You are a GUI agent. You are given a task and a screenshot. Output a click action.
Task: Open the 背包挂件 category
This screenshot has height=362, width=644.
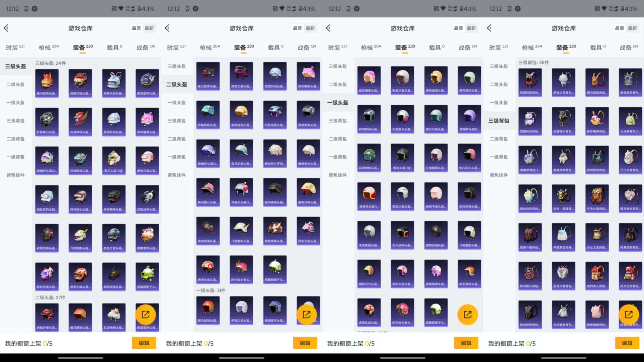[15, 175]
